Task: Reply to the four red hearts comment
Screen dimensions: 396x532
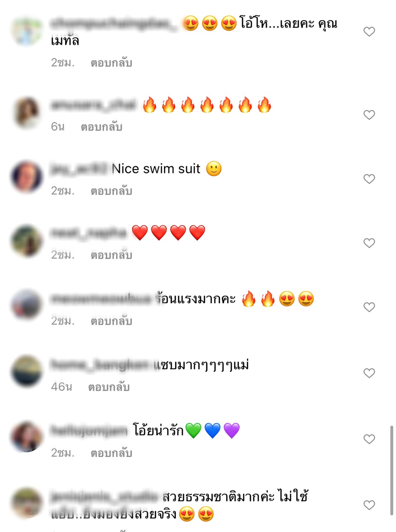Action: [111, 255]
